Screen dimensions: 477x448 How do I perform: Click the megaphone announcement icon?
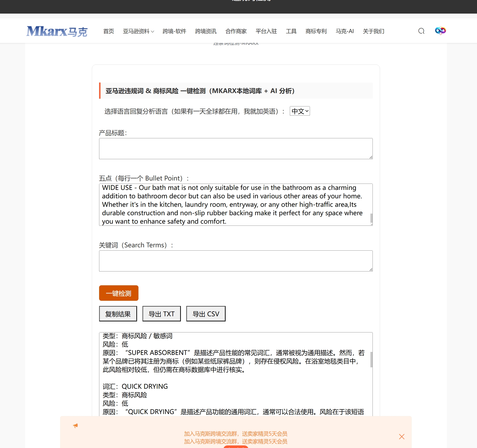tap(75, 425)
